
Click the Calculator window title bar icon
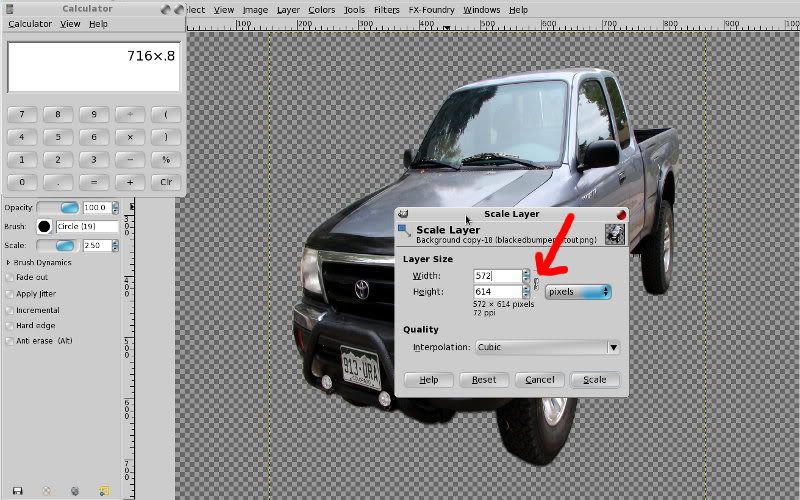coord(11,9)
